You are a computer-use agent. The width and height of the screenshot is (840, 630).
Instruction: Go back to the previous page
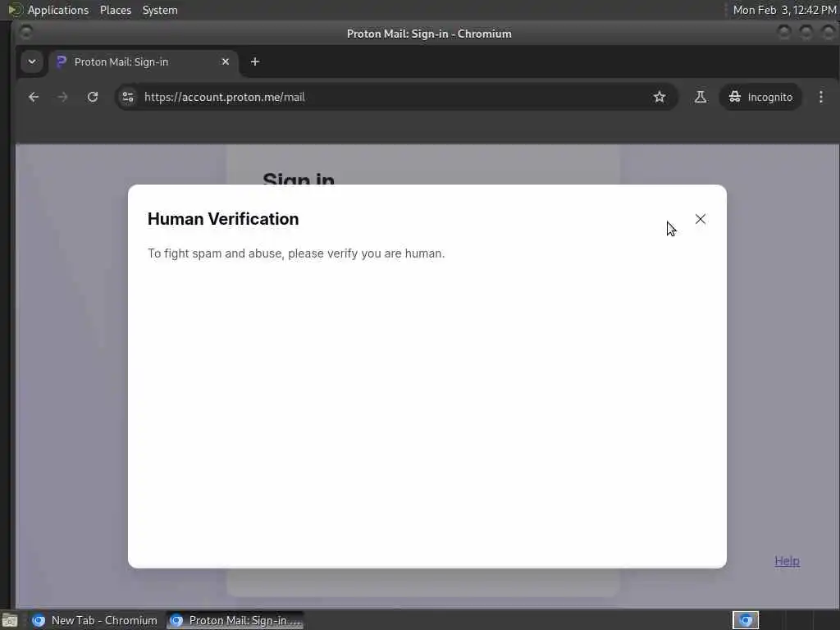[x=34, y=97]
